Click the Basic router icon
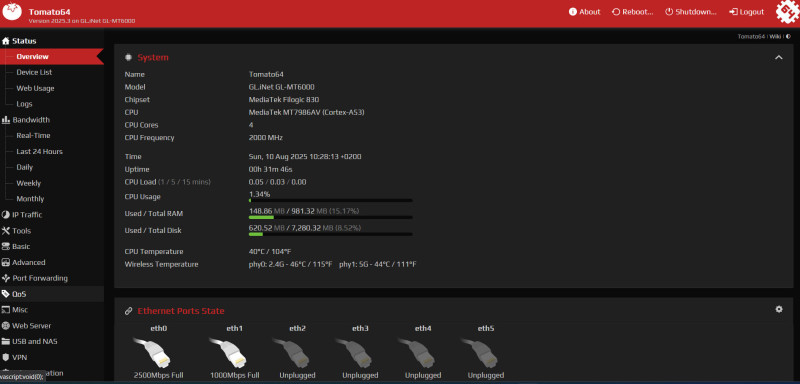The image size is (800, 384). [6, 246]
